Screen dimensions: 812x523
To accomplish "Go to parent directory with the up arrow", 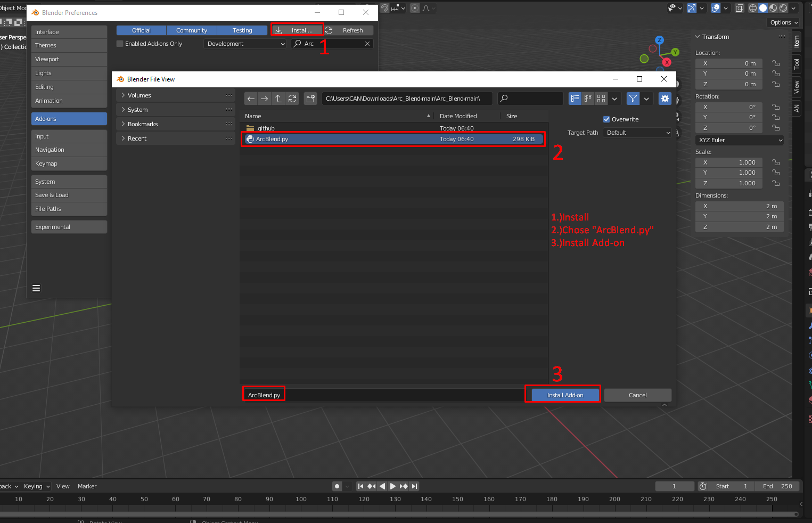I will [278, 99].
